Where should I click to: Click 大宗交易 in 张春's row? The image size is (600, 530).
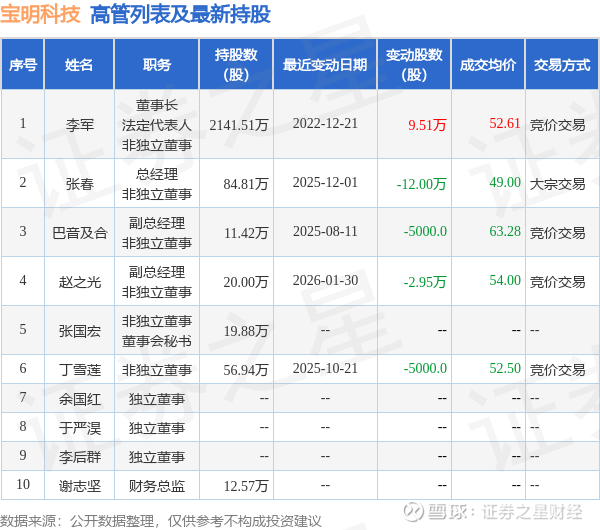[x=558, y=184]
